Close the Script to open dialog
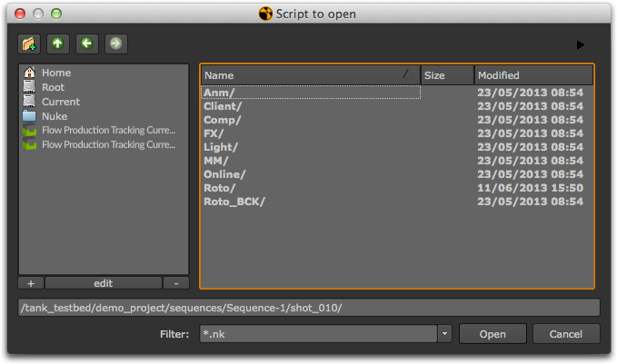The width and height of the screenshot is (617, 364). click(20, 14)
